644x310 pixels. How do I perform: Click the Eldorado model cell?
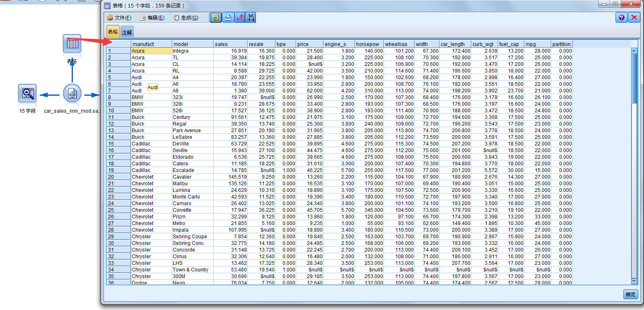(193, 157)
